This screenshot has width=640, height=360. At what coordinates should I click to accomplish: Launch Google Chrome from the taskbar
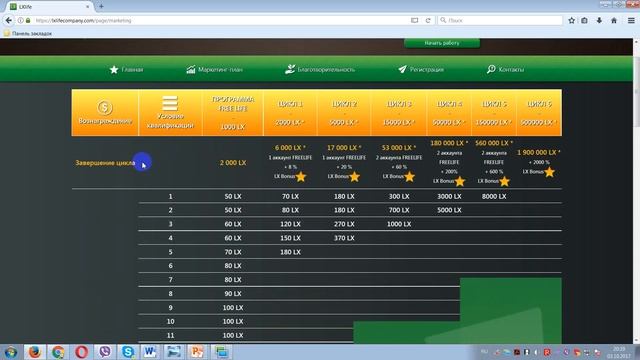[x=58, y=352]
